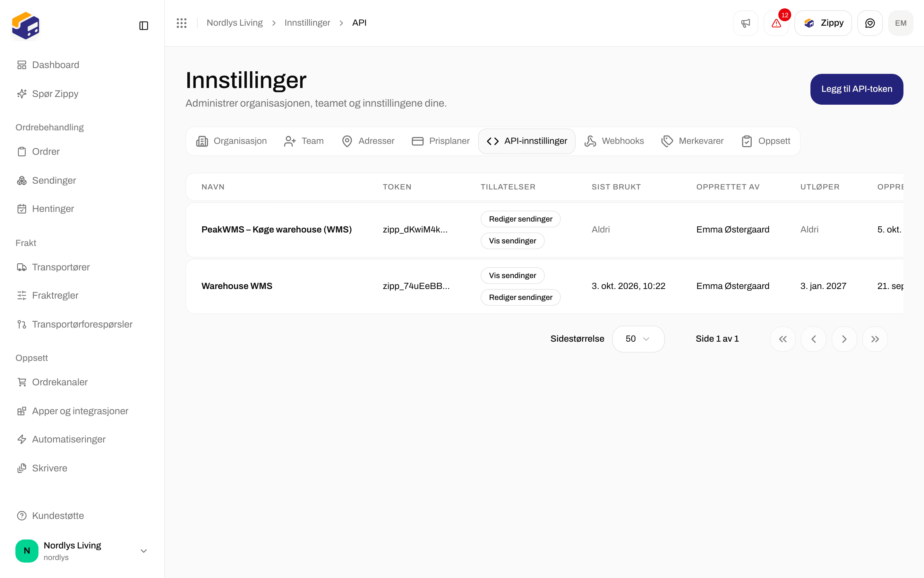
Task: Click Nordlys Living breadcrumb link
Action: coord(235,23)
